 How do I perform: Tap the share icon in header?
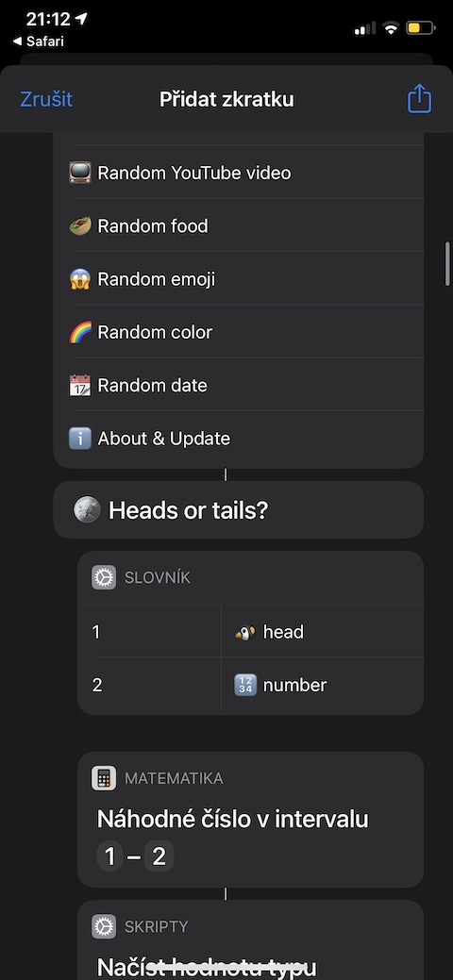coord(419,99)
